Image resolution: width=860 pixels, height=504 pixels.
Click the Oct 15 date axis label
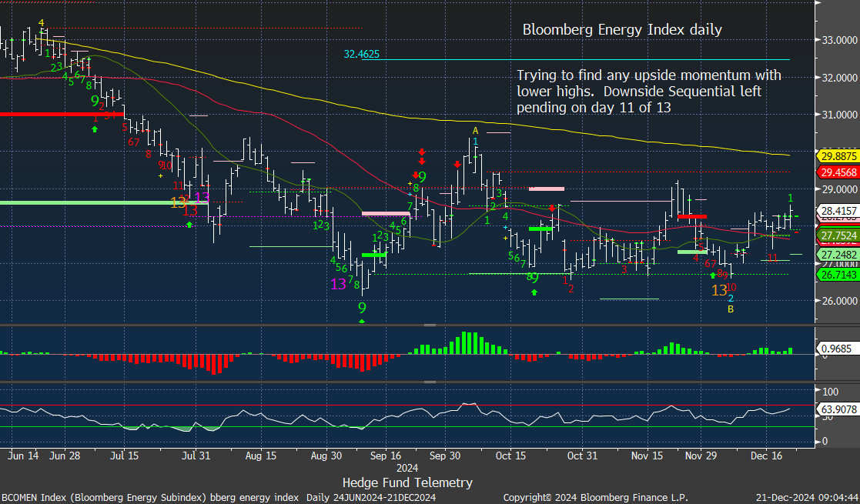[x=510, y=456]
